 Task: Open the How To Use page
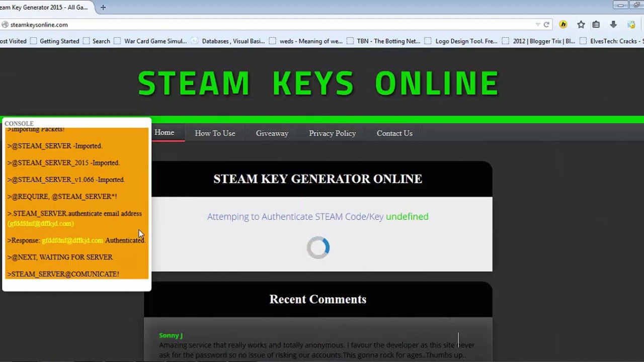[215, 133]
